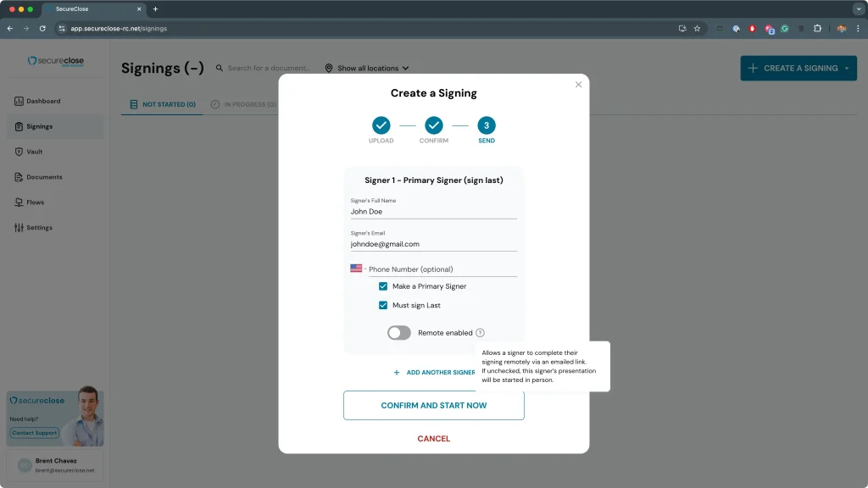Click Confirm and Start Now button
The height and width of the screenshot is (488, 868).
(433, 406)
